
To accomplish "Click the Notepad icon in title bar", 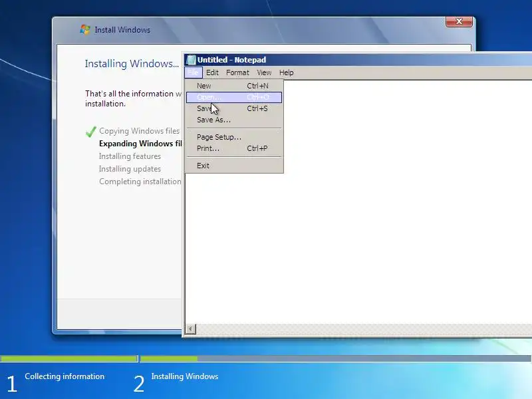I will click(x=191, y=60).
